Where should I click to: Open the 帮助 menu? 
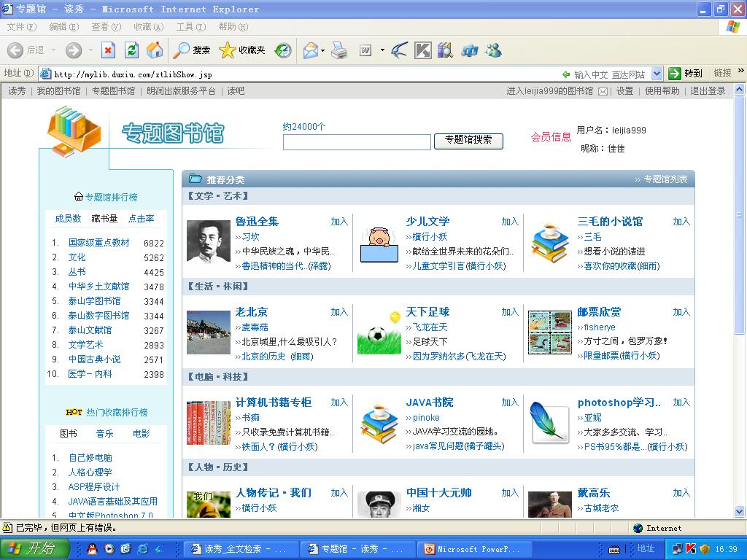coord(233,27)
